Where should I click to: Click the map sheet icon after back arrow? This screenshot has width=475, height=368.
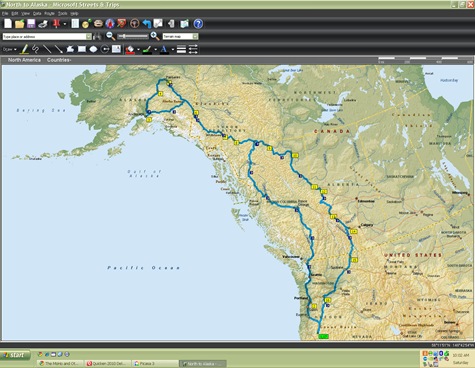(x=158, y=24)
